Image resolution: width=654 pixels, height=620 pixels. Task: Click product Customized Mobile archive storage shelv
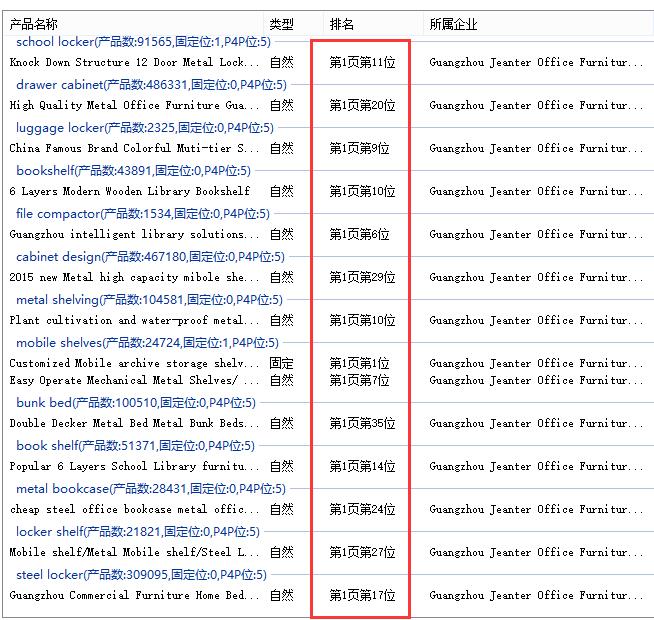pos(134,363)
